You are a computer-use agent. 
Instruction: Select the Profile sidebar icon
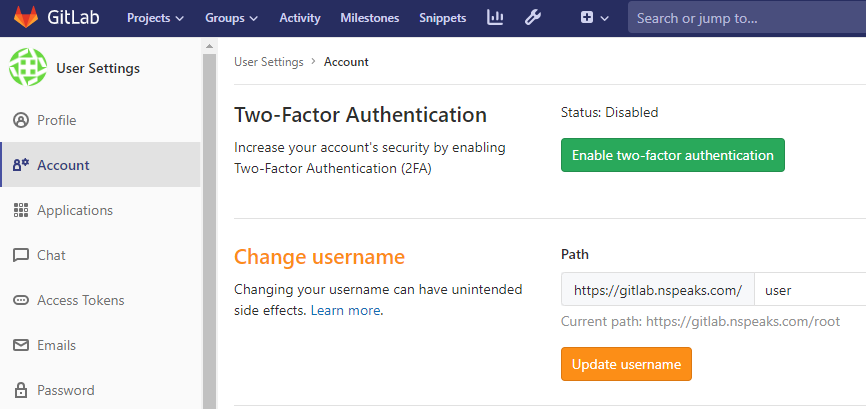pos(20,120)
